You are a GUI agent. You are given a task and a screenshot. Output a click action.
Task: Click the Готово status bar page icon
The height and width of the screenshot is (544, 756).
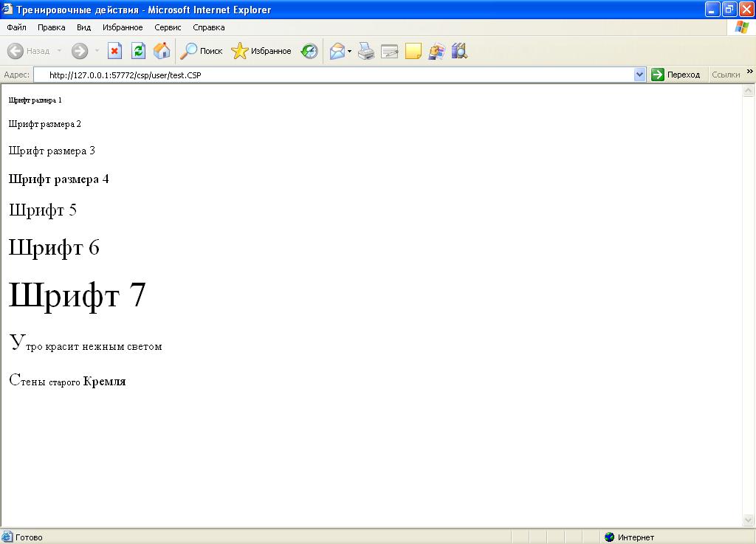click(7, 537)
